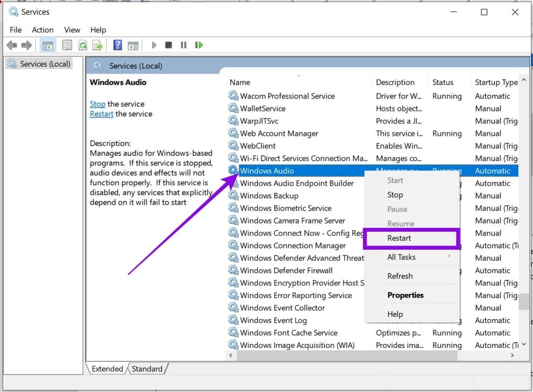Screen dimensions: 533x392
Task: Click the horizontal scrollbar right arrow
Action: (513, 355)
